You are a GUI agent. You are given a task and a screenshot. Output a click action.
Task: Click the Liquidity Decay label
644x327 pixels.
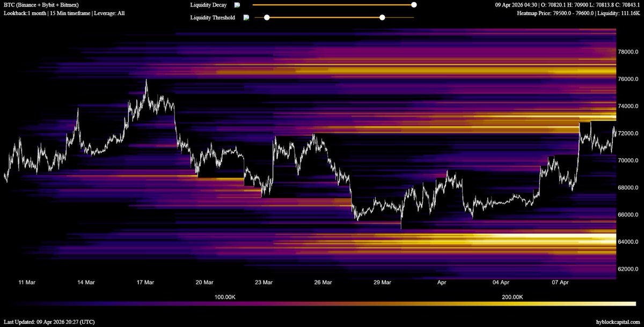[x=208, y=5]
